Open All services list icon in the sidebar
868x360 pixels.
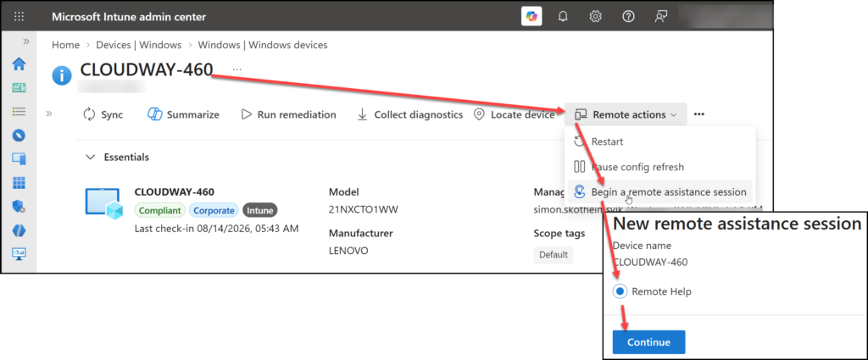point(19,112)
